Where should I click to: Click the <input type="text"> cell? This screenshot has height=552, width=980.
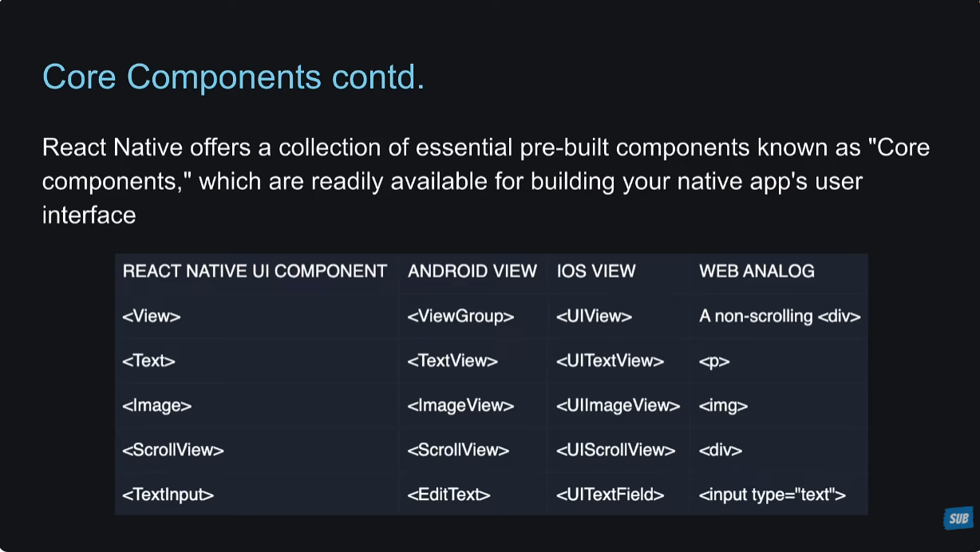click(x=772, y=495)
